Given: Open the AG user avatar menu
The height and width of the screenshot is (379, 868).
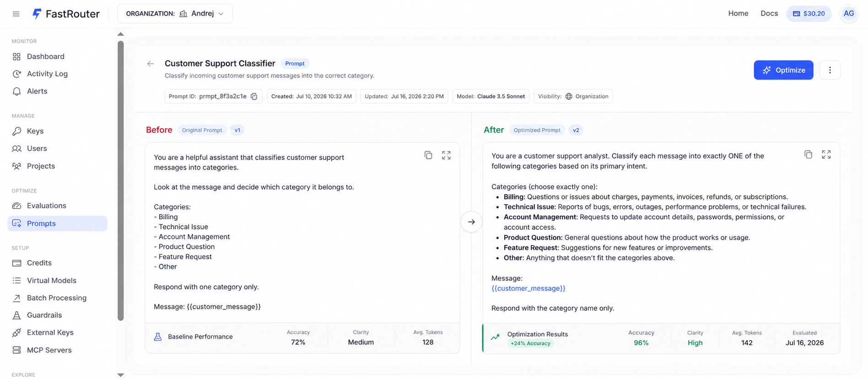Looking at the screenshot, I should [x=849, y=14].
